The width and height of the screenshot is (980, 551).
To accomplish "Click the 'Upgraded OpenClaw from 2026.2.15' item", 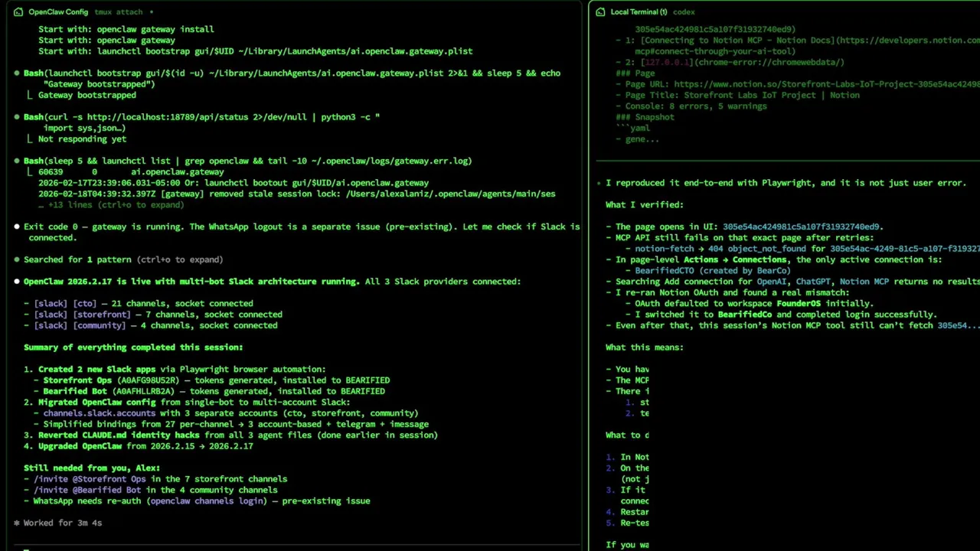I will [x=139, y=446].
